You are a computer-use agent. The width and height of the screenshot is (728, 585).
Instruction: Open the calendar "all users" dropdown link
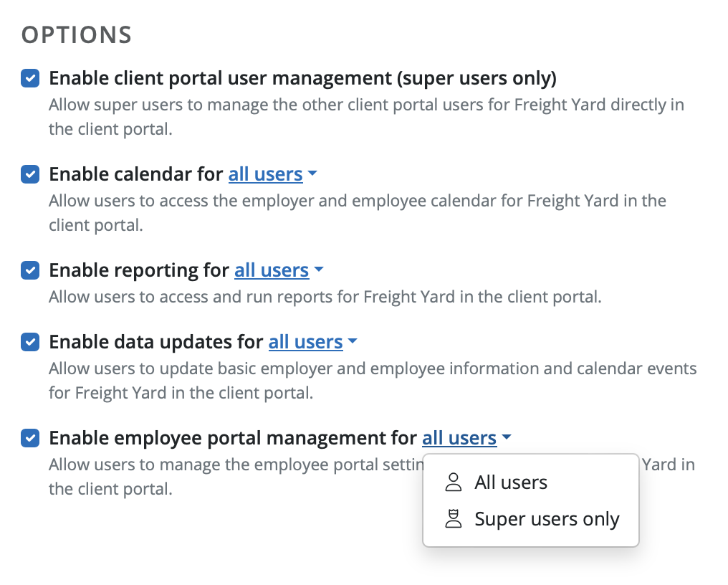pos(265,174)
